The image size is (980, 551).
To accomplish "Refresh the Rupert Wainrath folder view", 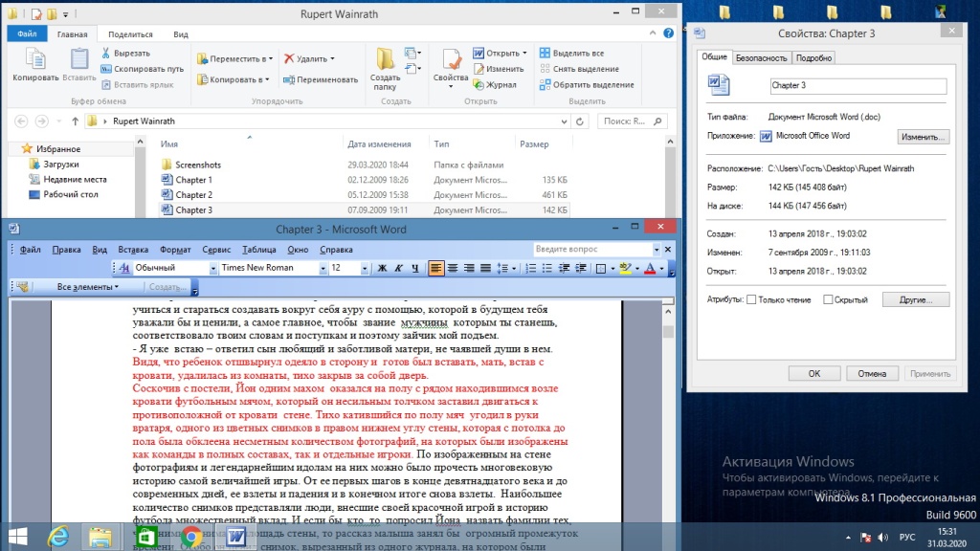I will click(580, 121).
